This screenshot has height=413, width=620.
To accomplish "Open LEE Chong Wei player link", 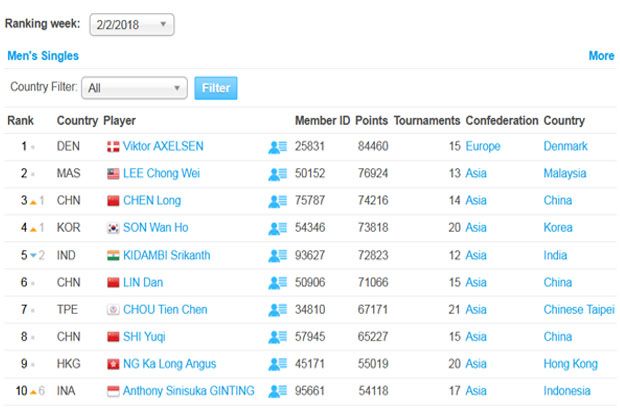I will click(x=161, y=173).
